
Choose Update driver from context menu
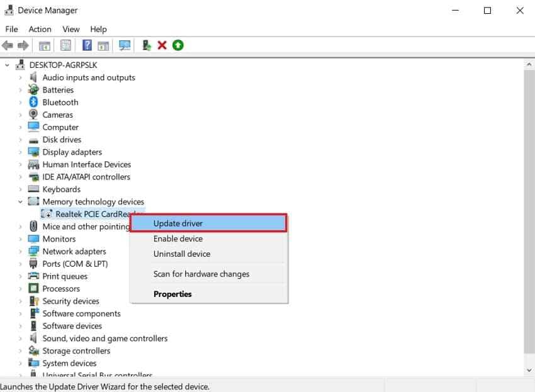(208, 223)
